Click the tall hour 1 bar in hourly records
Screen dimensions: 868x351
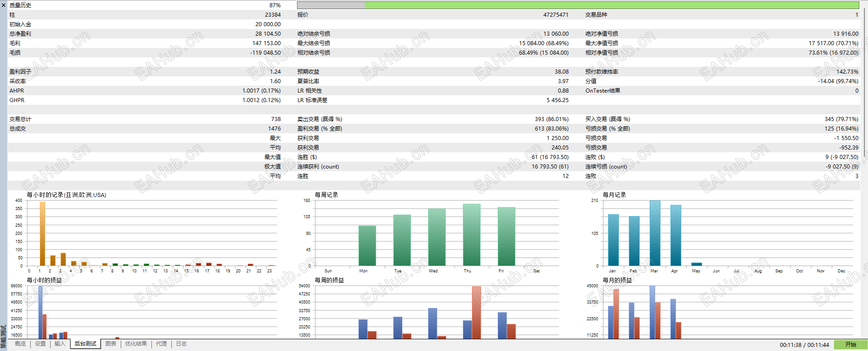pyautogui.click(x=42, y=234)
